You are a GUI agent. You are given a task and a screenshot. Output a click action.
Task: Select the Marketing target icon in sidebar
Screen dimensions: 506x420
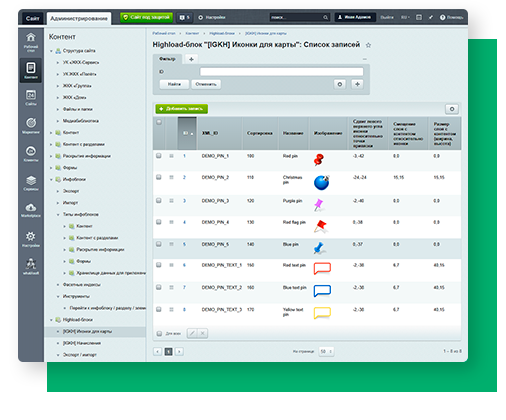click(31, 123)
